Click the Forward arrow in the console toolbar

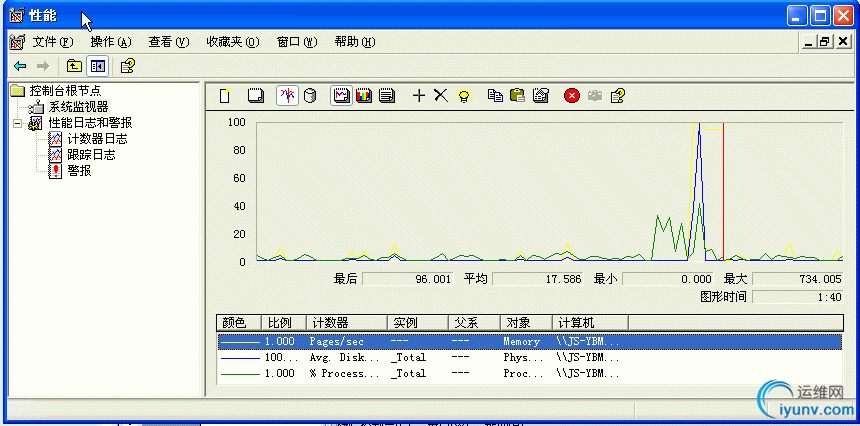pos(43,66)
